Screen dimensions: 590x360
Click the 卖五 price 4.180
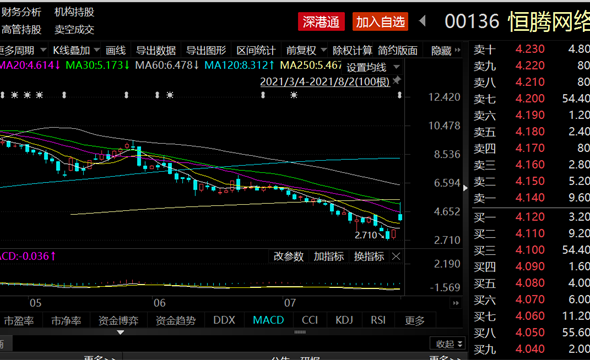coord(530,132)
